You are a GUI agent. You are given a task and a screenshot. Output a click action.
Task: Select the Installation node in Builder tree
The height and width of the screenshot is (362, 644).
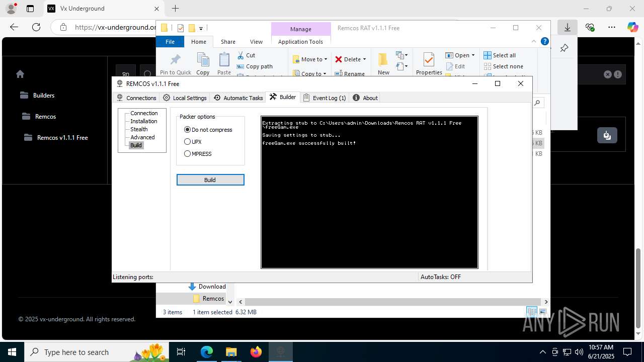click(x=144, y=121)
